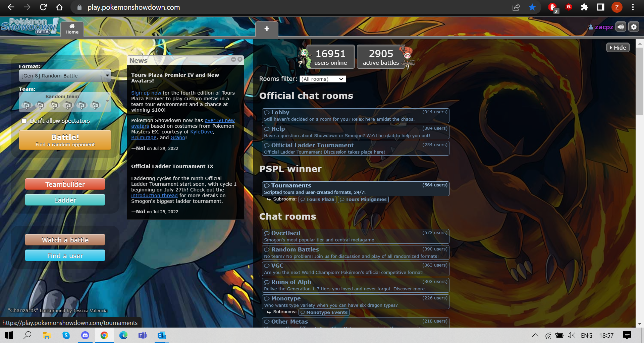Click the scrollbar down arrow

click(x=640, y=324)
